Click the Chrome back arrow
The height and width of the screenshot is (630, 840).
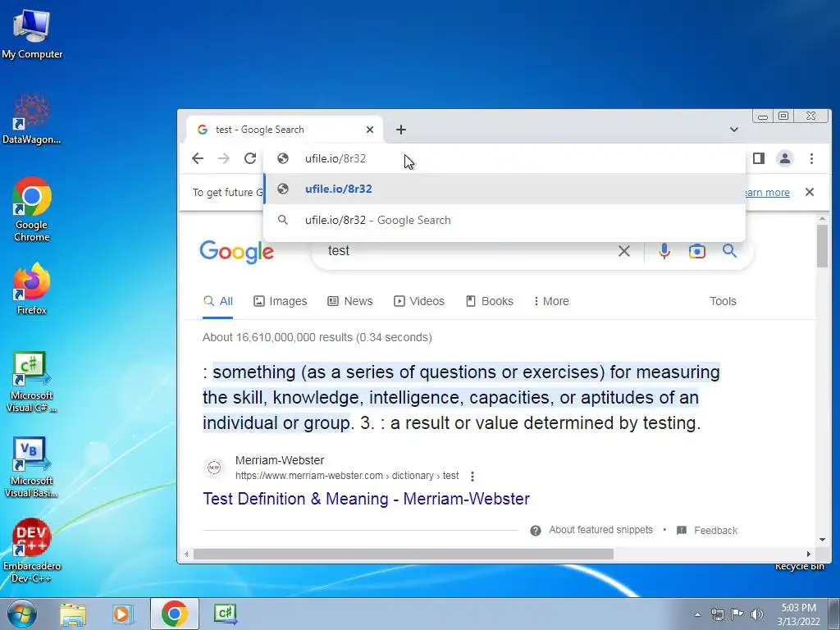click(198, 158)
